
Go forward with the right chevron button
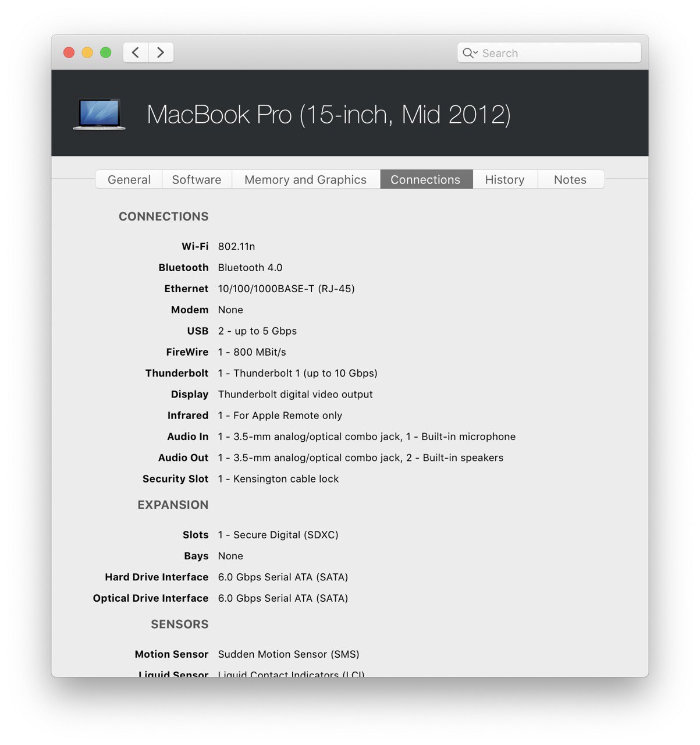(x=161, y=52)
